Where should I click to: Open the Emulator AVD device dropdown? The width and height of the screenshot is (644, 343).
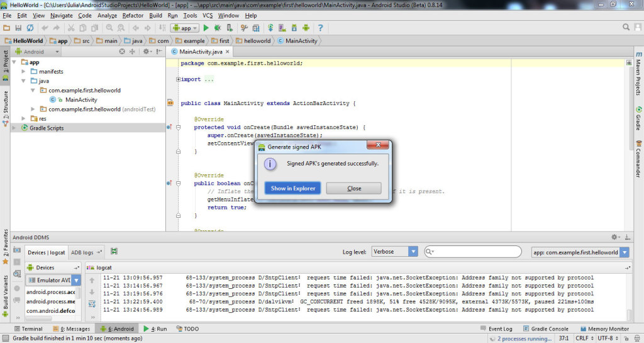[x=53, y=280]
